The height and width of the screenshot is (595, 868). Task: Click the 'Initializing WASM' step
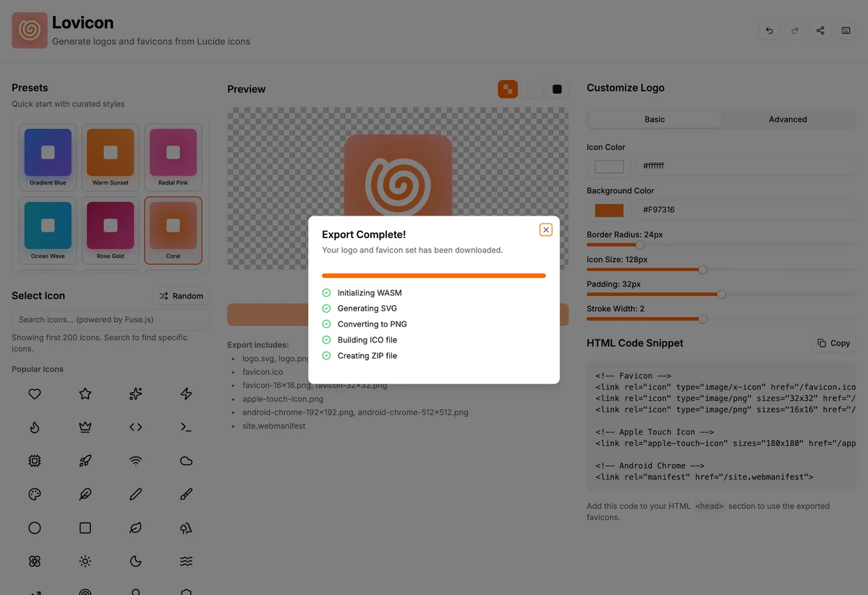click(370, 293)
